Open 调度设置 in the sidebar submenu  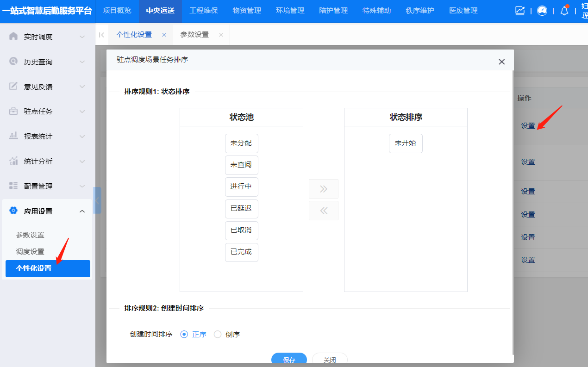click(x=31, y=252)
